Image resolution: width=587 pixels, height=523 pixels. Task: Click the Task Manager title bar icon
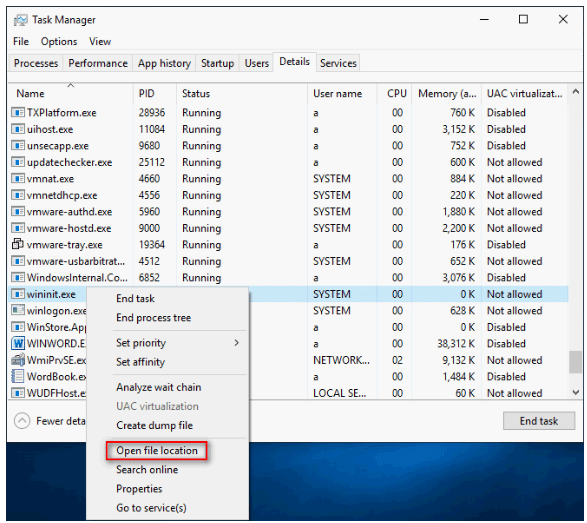pyautogui.click(x=21, y=20)
